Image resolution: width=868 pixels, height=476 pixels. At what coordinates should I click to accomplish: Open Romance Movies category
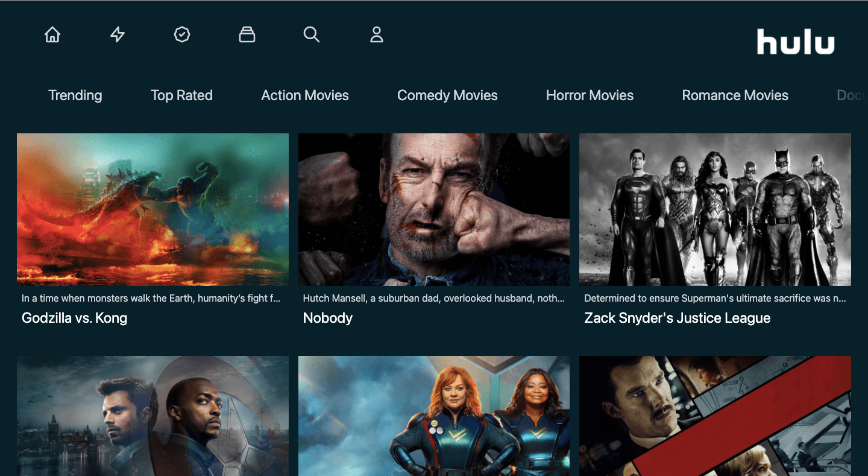point(735,95)
